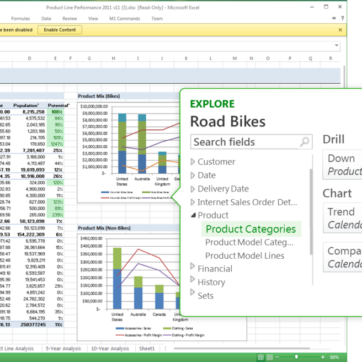Expand the Delivery Date field group
The height and width of the screenshot is (362, 362).
(x=193, y=189)
